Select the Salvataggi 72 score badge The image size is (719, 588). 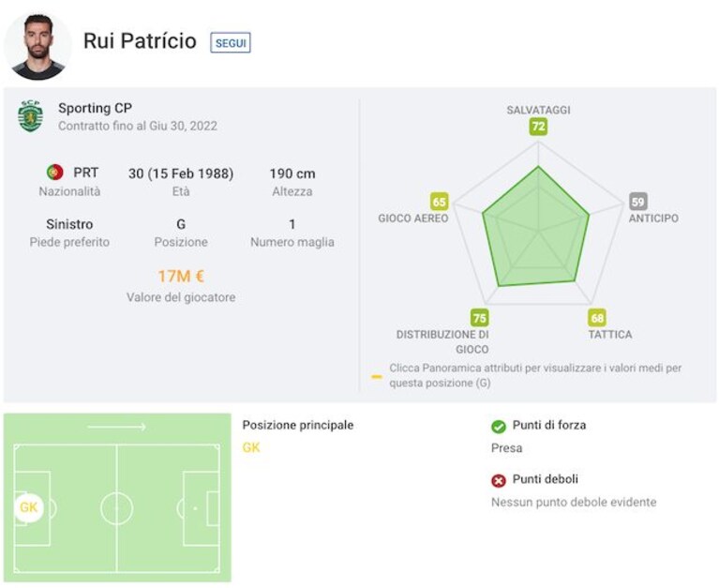[x=538, y=126]
